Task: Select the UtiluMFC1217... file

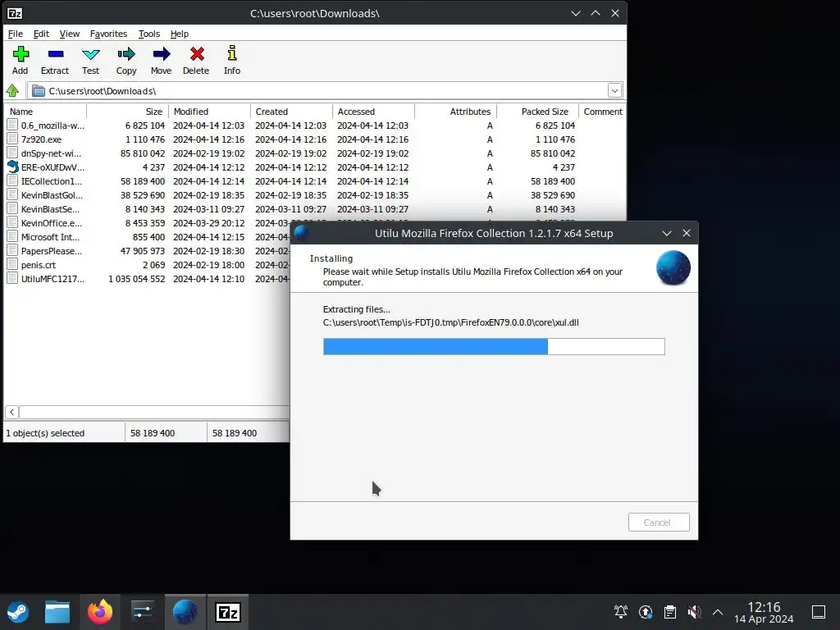Action: 52,279
